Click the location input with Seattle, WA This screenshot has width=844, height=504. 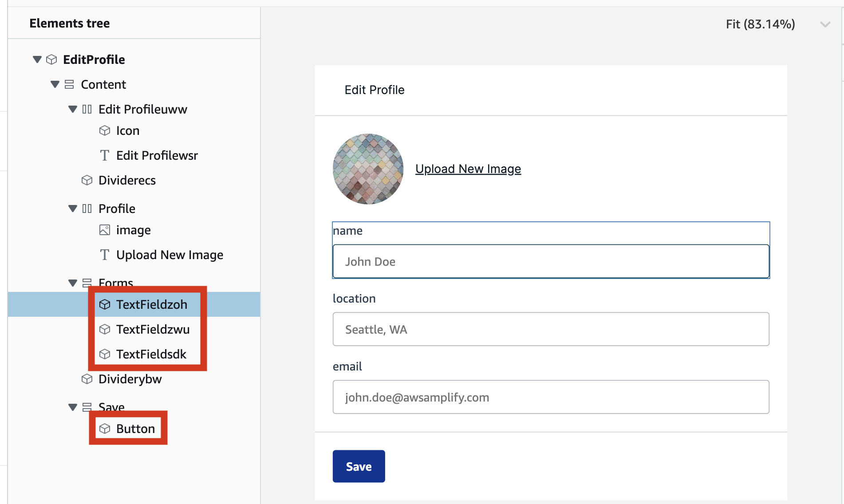[551, 329]
